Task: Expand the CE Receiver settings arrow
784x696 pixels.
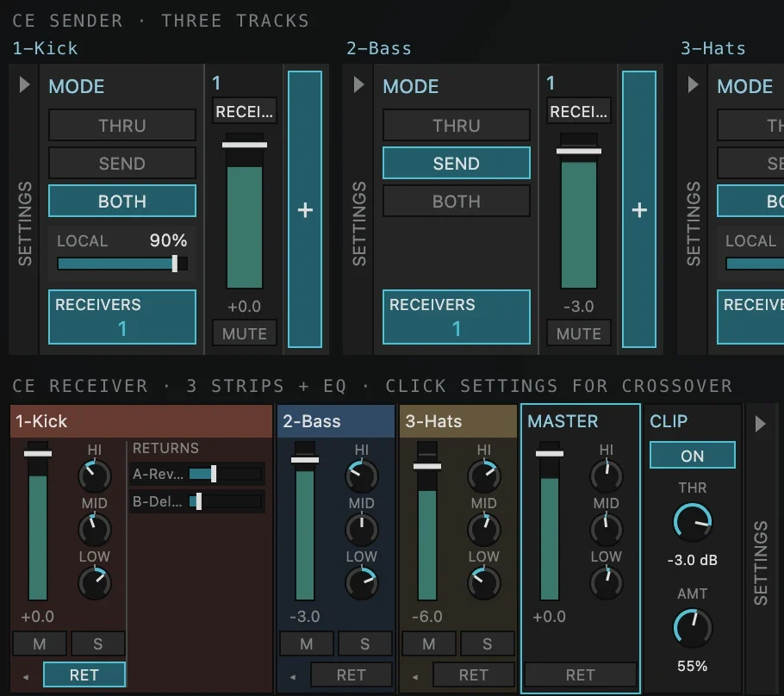Action: [x=760, y=424]
